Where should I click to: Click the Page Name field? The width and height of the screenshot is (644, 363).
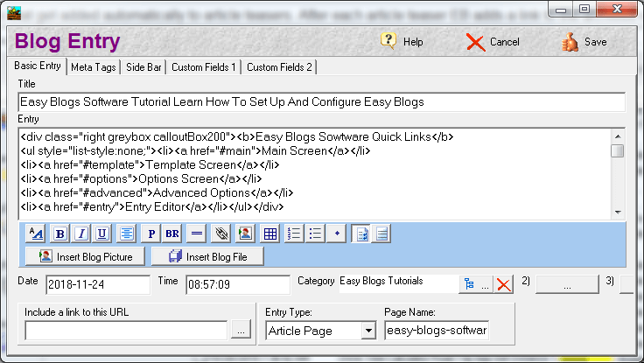437,331
